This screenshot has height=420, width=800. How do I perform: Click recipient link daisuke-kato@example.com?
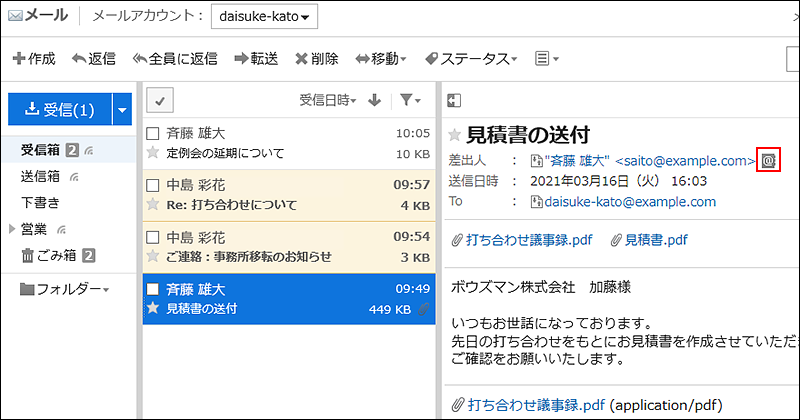(630, 202)
